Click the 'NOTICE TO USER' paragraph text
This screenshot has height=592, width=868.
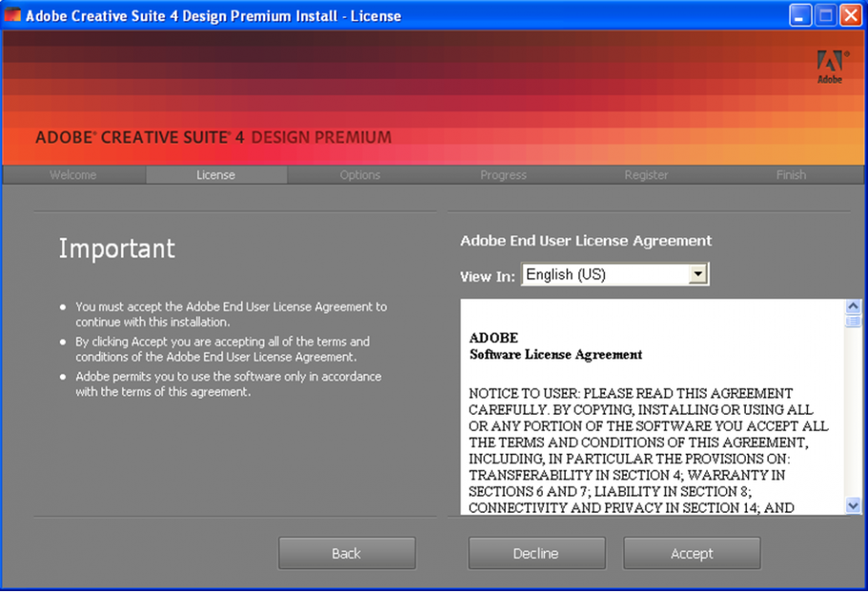click(x=649, y=450)
